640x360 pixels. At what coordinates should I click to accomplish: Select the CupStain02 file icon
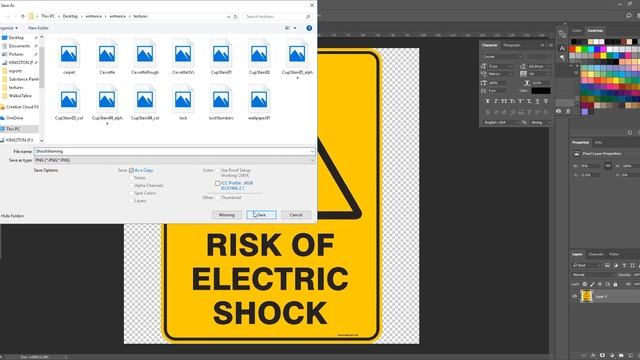tap(259, 57)
